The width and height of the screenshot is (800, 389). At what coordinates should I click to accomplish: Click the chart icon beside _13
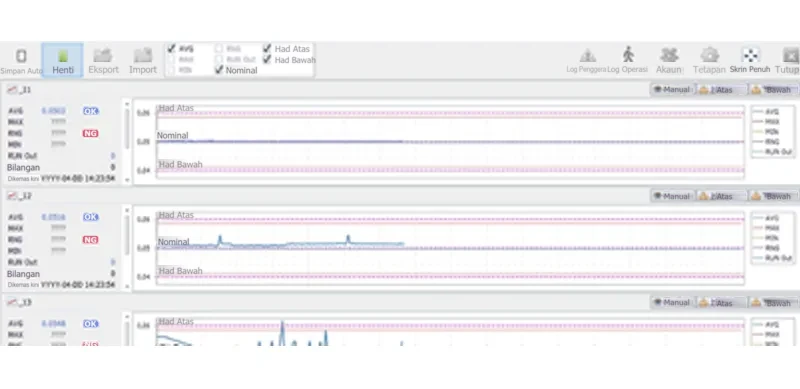point(12,302)
